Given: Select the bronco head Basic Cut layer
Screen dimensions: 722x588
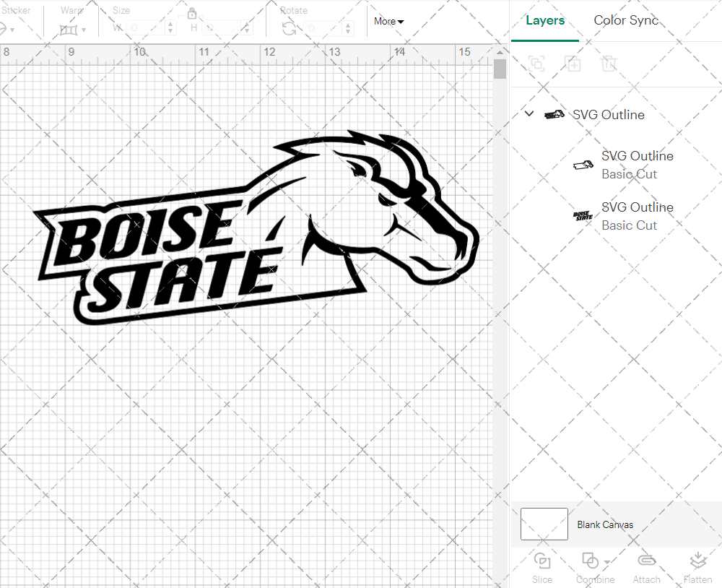Looking at the screenshot, I should [x=637, y=165].
